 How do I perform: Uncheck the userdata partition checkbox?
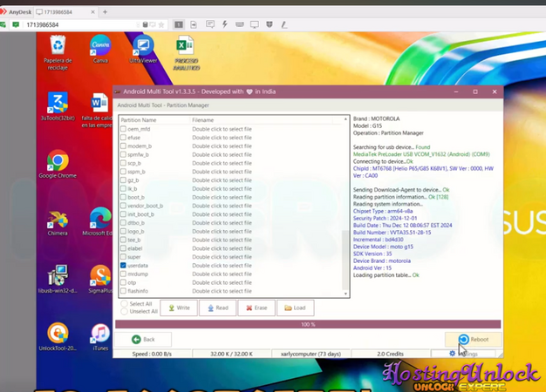tap(123, 266)
